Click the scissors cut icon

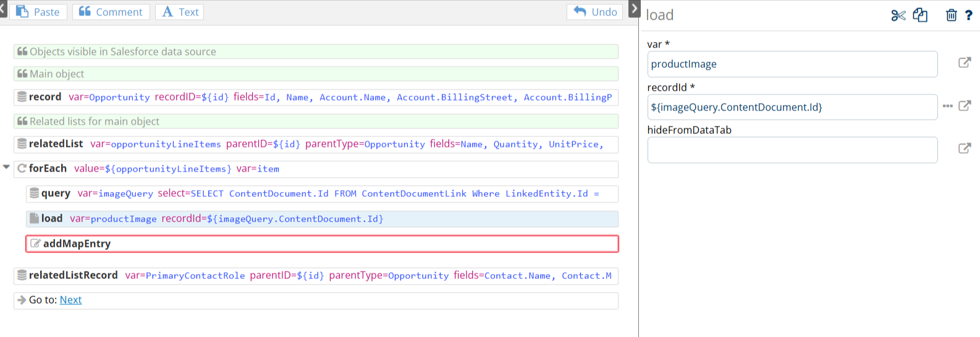[898, 15]
